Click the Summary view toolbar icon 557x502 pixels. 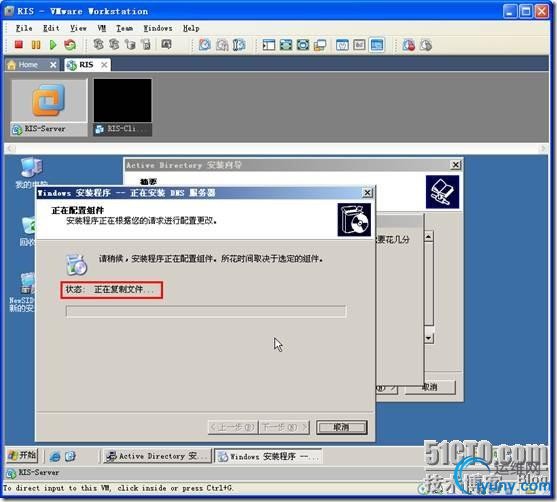point(342,45)
